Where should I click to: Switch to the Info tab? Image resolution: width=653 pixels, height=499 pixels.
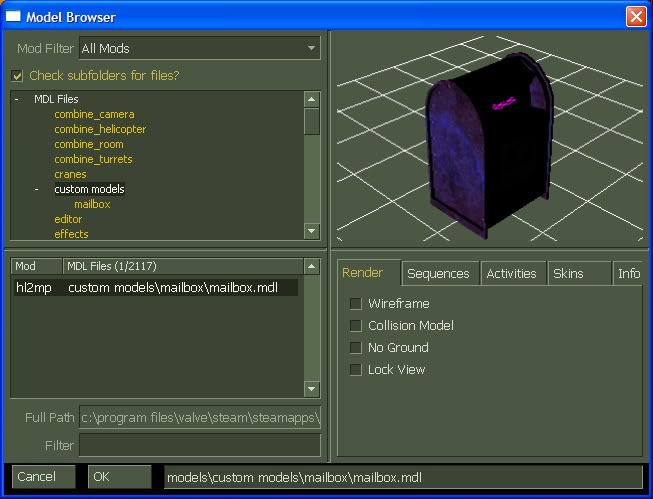click(x=628, y=274)
